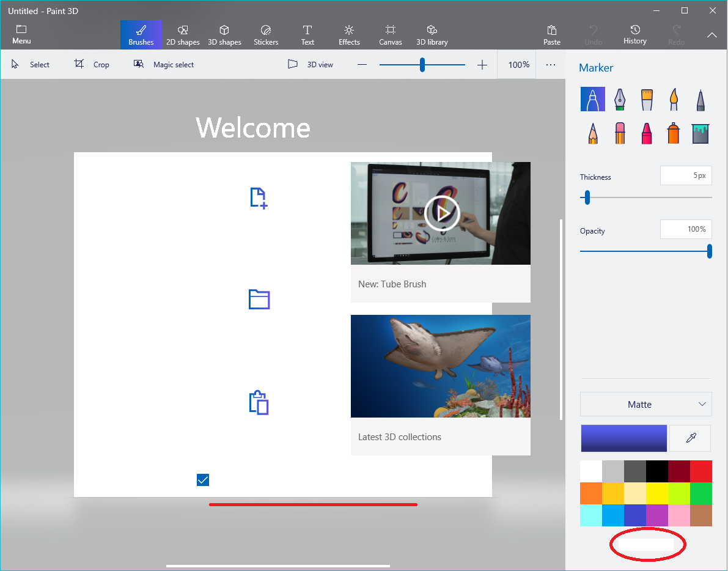Toggle 3D view mode
This screenshot has width=728, height=571.
tap(311, 65)
